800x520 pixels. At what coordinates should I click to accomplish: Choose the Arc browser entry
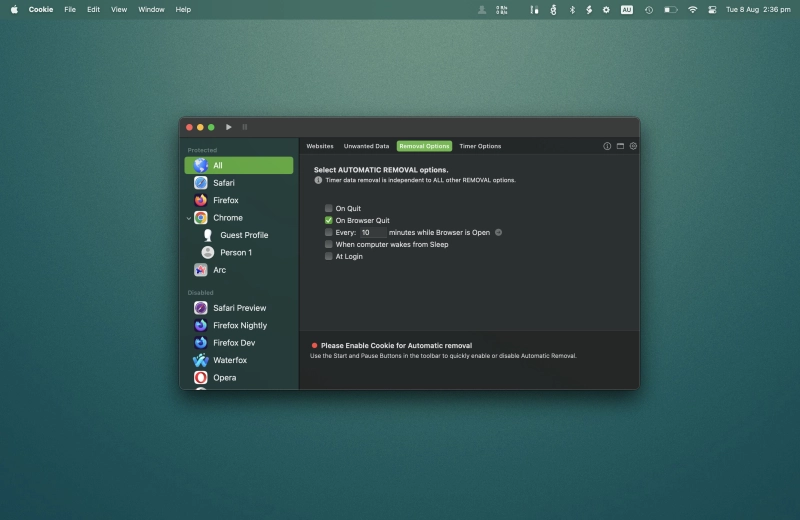[239, 270]
